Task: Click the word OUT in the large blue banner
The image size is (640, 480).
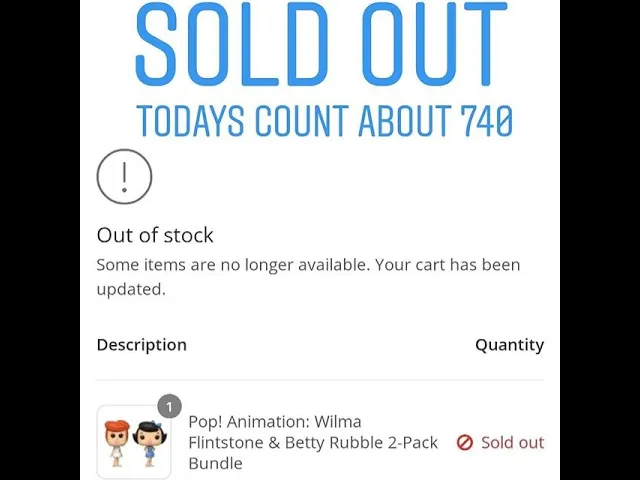Action: (434, 43)
